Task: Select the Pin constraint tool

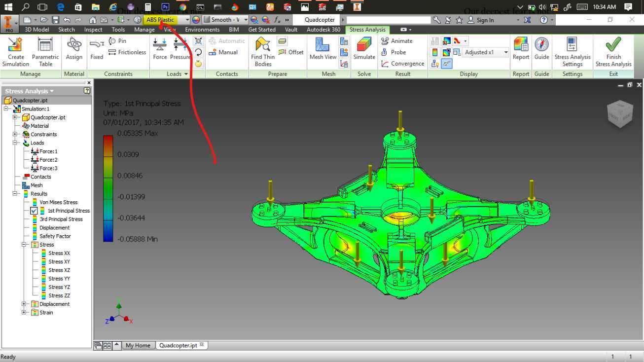Action: coord(117,41)
